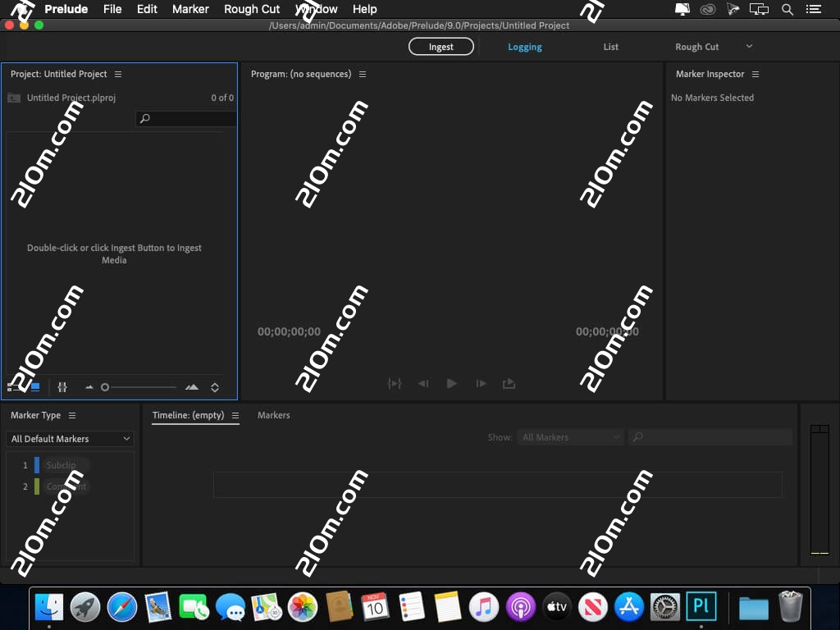840x630 pixels.
Task: Open the Marker Inspector panel menu
Action: pyautogui.click(x=756, y=74)
